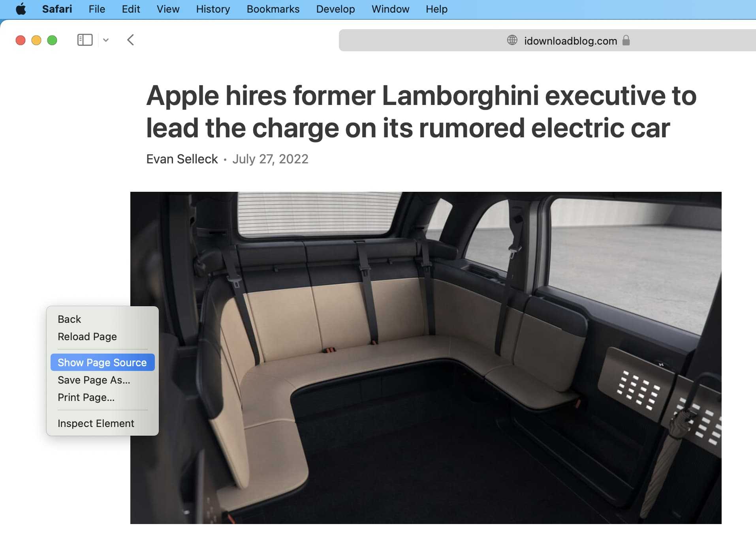Click the lock icon beside the URL
Image resolution: width=756 pixels, height=543 pixels.
click(626, 40)
